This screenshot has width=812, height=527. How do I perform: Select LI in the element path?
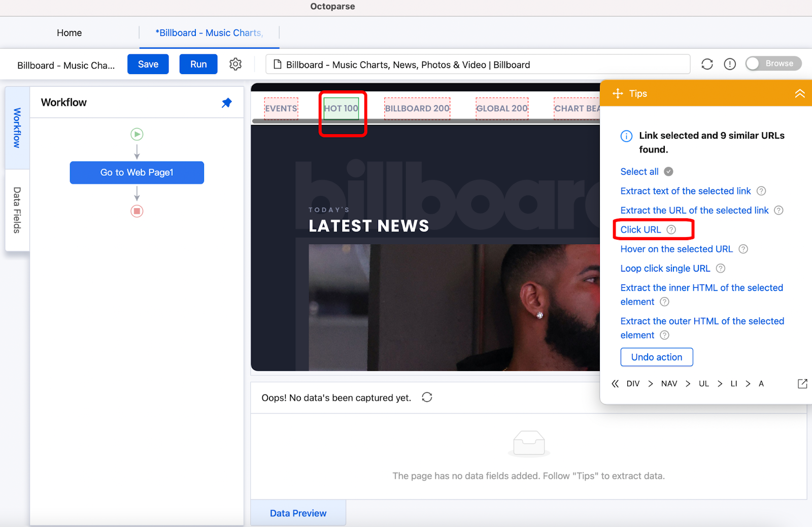734,384
